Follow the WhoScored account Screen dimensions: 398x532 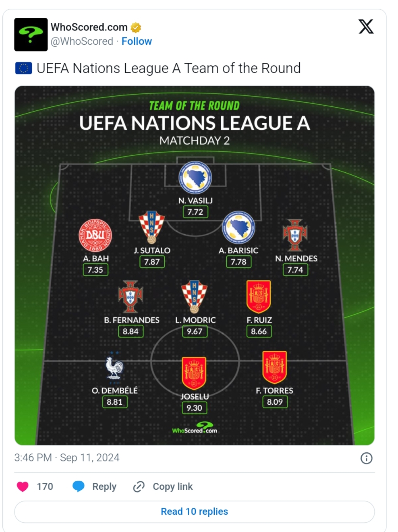[137, 41]
